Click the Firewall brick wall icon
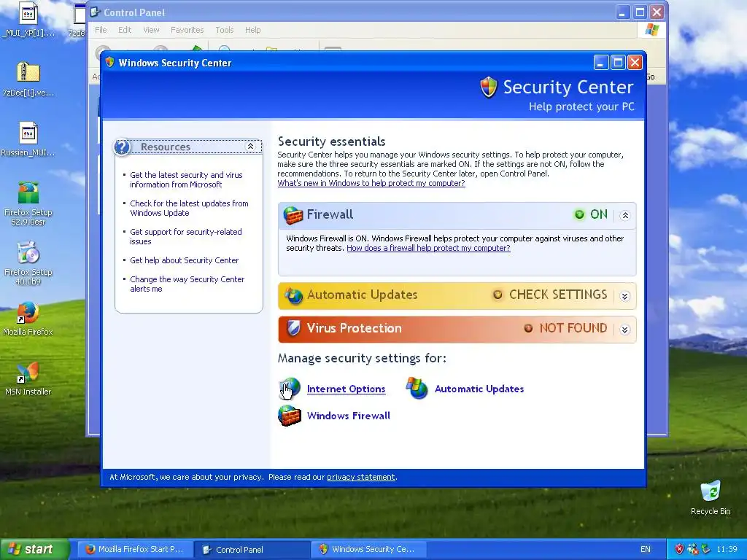Image resolution: width=747 pixels, height=560 pixels. tap(293, 215)
